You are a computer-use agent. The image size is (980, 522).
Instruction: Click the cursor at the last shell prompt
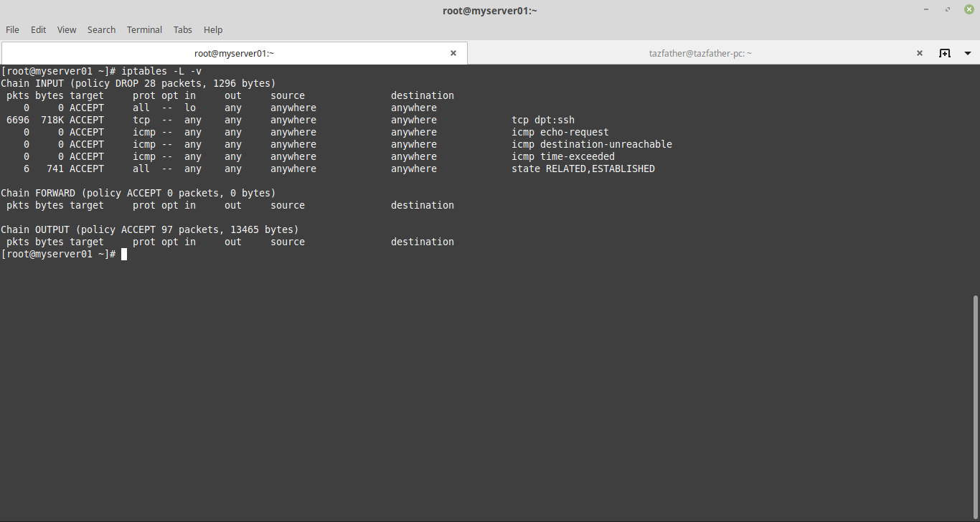point(124,255)
